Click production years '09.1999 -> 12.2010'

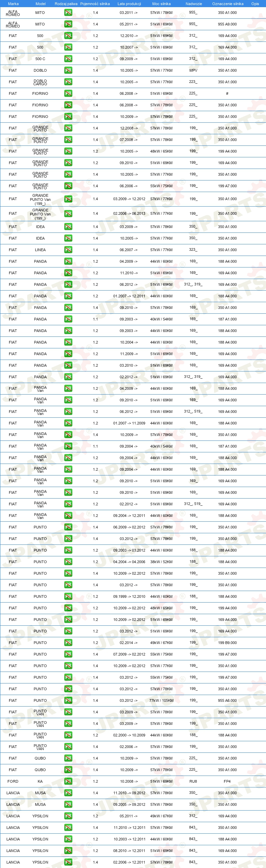129,596
